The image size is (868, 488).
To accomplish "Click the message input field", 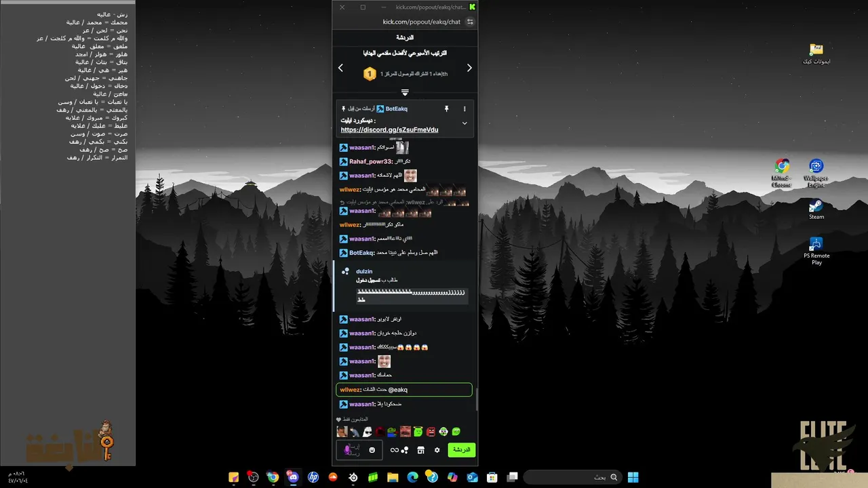I will tap(359, 450).
